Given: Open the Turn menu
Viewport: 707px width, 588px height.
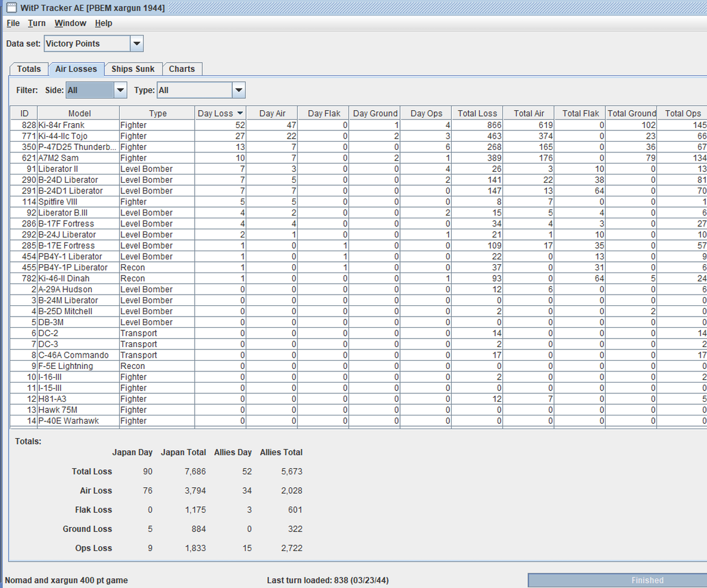Looking at the screenshot, I should coord(36,23).
